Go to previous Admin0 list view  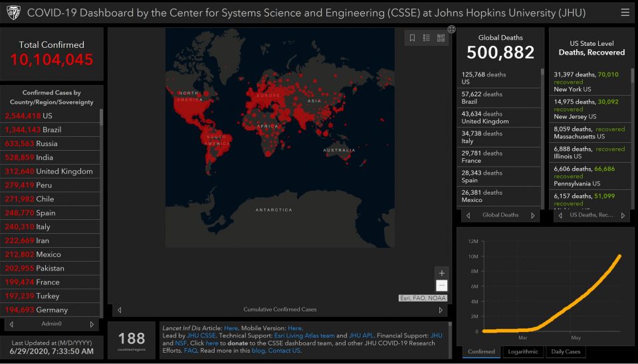(11, 324)
